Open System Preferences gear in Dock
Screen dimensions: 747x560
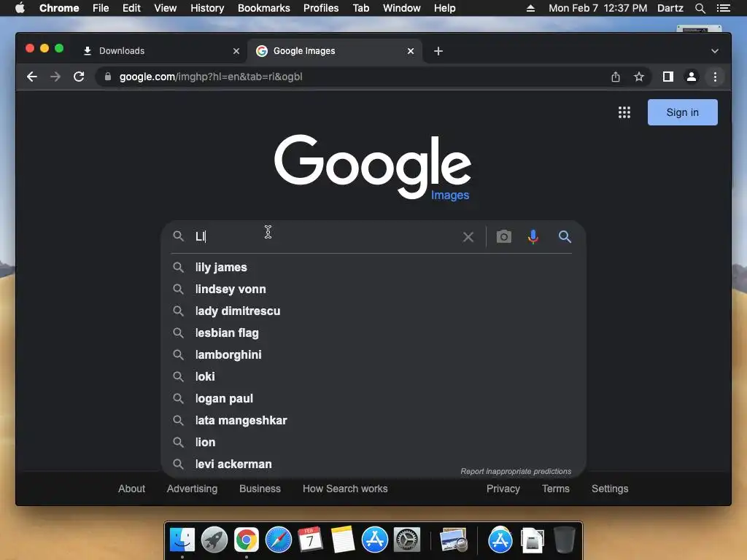[407, 540]
